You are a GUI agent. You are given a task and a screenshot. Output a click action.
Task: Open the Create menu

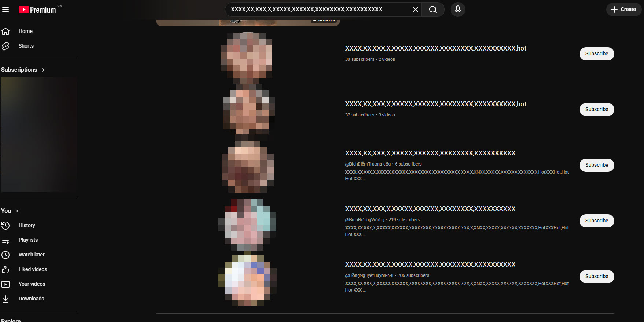[623, 10]
